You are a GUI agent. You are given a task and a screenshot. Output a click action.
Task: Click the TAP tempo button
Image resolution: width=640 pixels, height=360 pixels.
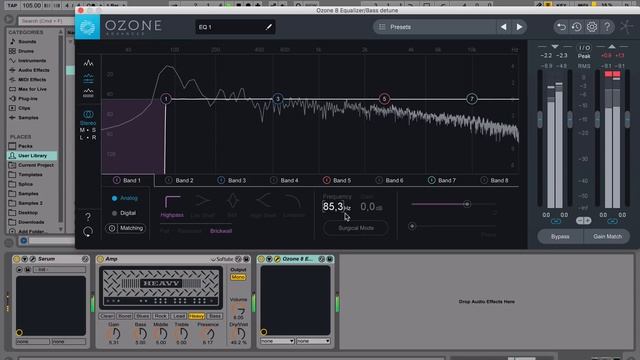pyautogui.click(x=12, y=5)
